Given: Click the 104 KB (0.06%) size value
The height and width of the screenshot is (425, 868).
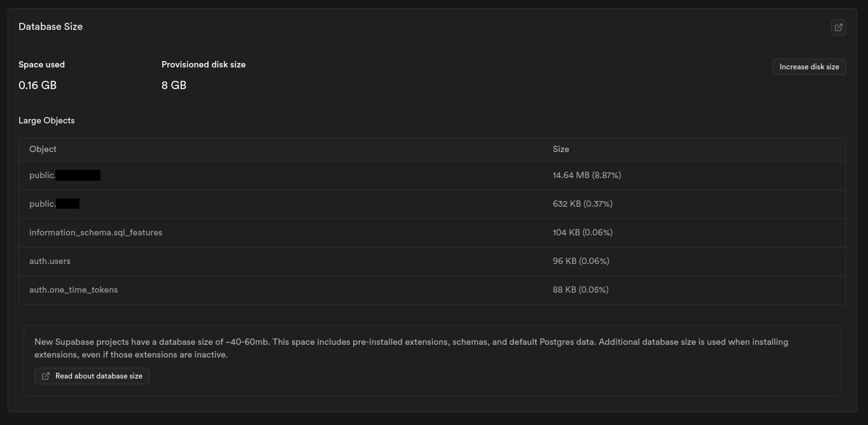Looking at the screenshot, I should (x=582, y=232).
